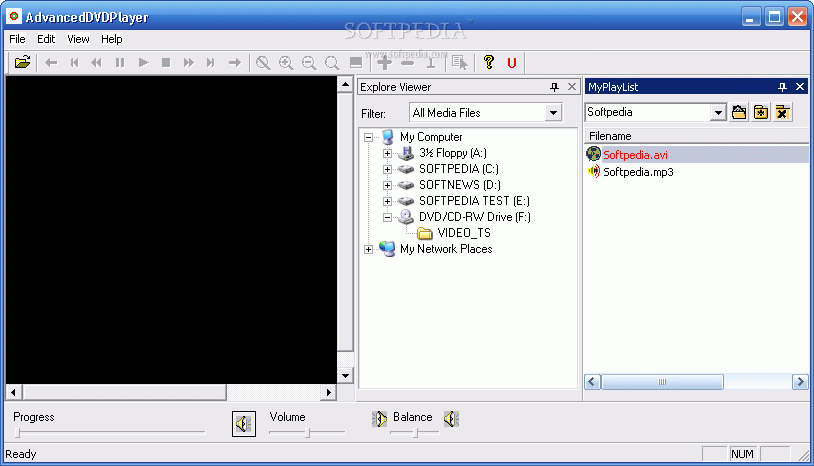This screenshot has height=466, width=814.
Task: Click the video pane scroll up arrow
Action: [x=345, y=85]
